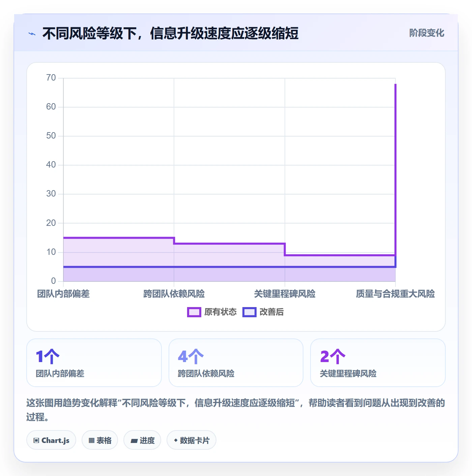The height and width of the screenshot is (476, 472).
Task: Click the y-axis value 40
Action: pyautogui.click(x=51, y=165)
